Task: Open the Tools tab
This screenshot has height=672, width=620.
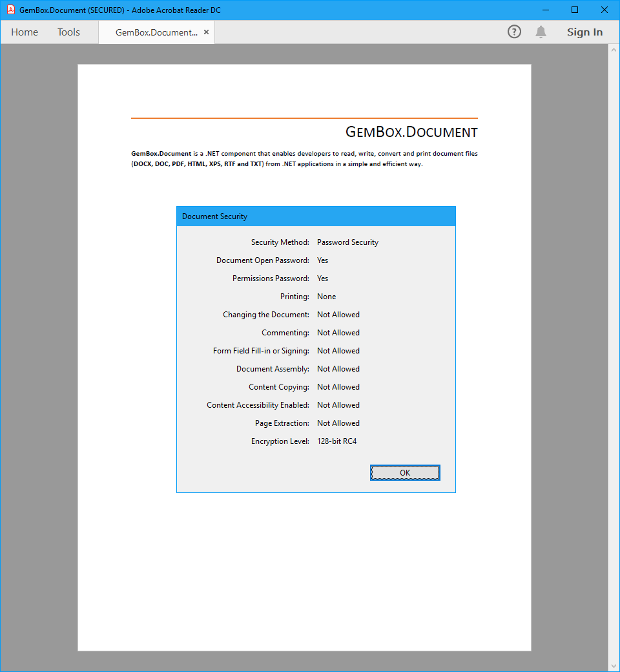Action: pyautogui.click(x=68, y=32)
